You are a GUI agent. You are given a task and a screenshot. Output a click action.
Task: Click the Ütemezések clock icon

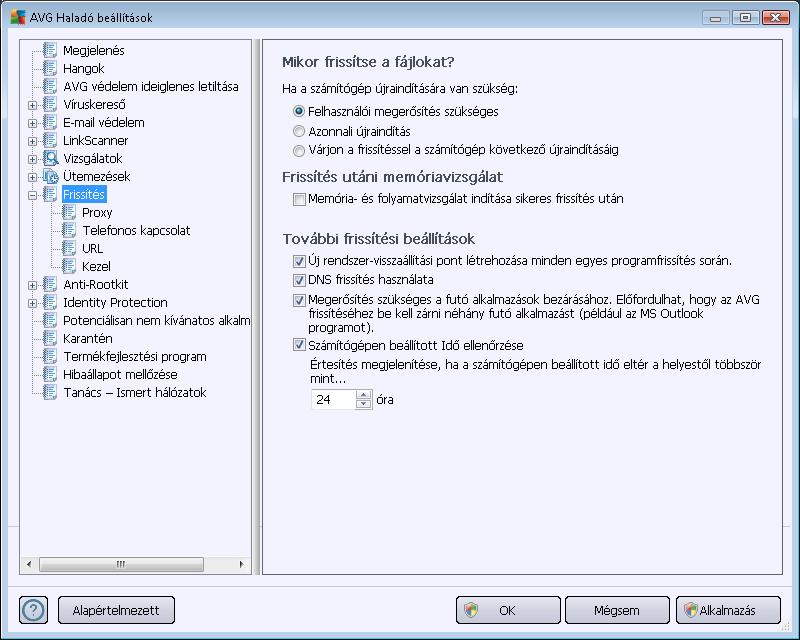[51, 176]
